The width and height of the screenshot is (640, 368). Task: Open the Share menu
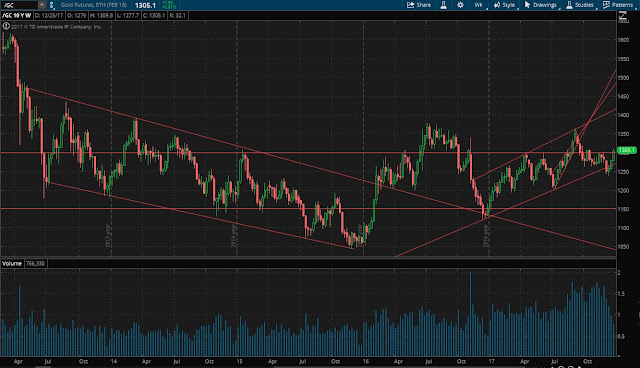click(419, 5)
